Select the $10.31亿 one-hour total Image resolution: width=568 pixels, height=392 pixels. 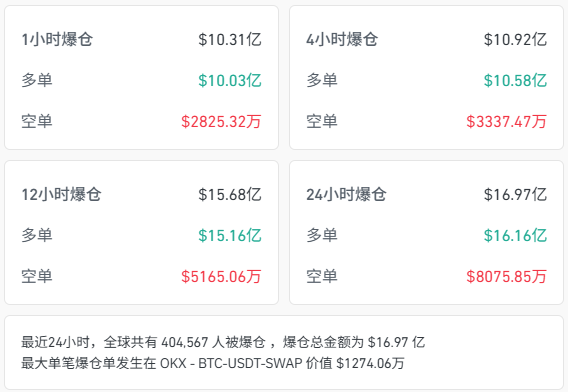(230, 39)
